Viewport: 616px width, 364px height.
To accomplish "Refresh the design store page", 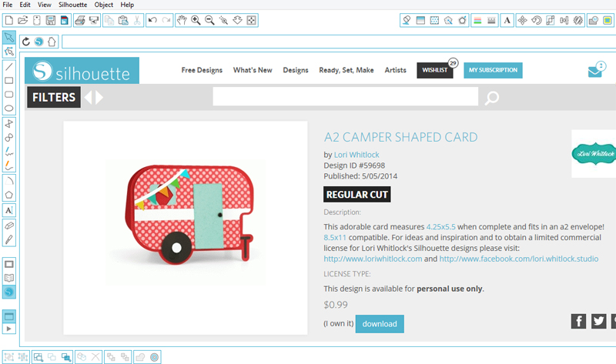I will point(27,42).
